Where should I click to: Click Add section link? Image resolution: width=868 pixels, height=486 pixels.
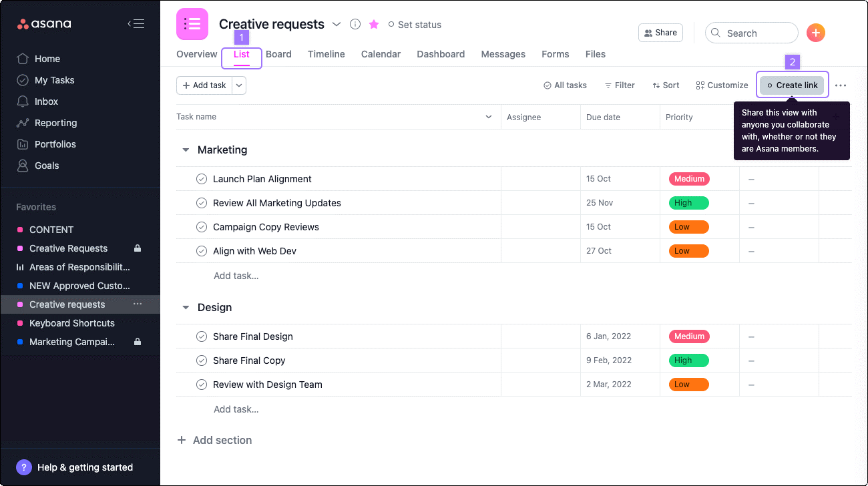(x=222, y=441)
